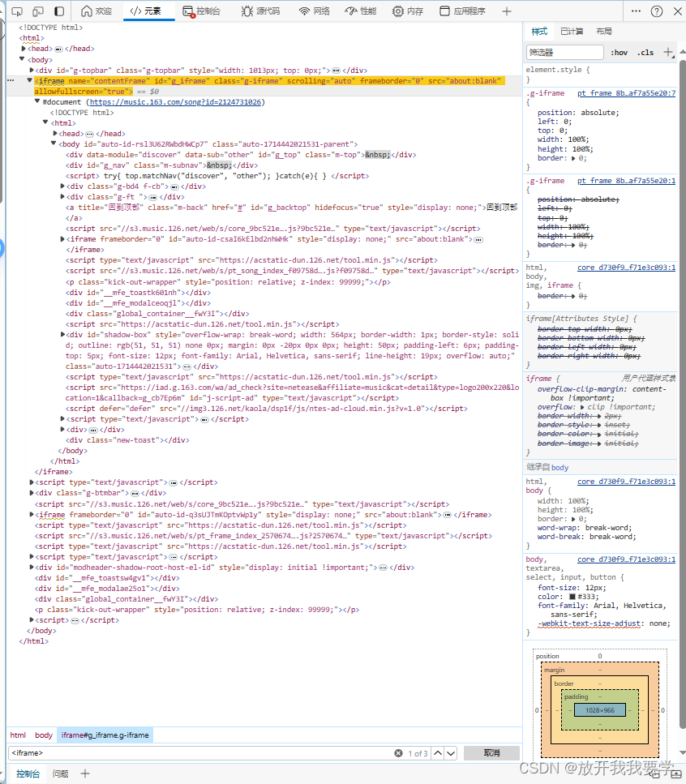Switch to 样式 styles pane tab
The height and width of the screenshot is (784, 686).
pyautogui.click(x=539, y=31)
